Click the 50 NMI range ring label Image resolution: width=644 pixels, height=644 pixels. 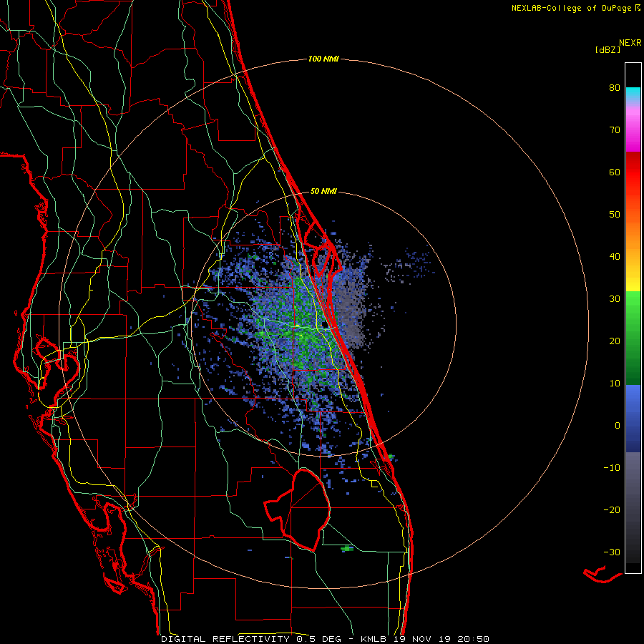(323, 191)
